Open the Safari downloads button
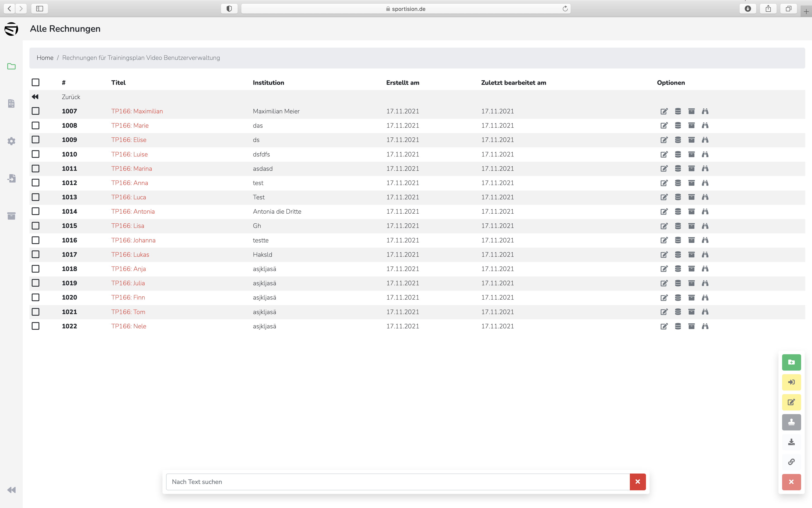This screenshot has width=812, height=508. pyautogui.click(x=748, y=9)
